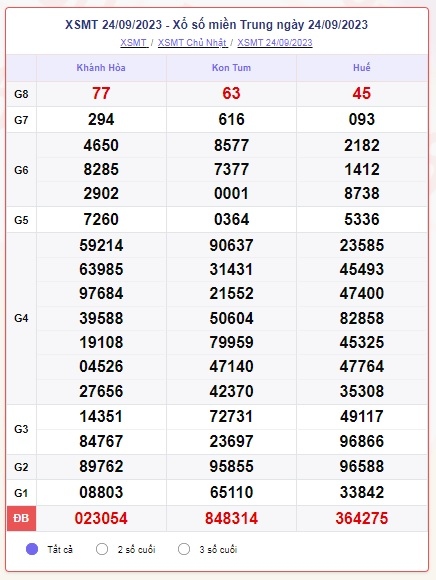Click Huế G8 number 45
Viewport: 436px width, 580px height.
pos(362,93)
